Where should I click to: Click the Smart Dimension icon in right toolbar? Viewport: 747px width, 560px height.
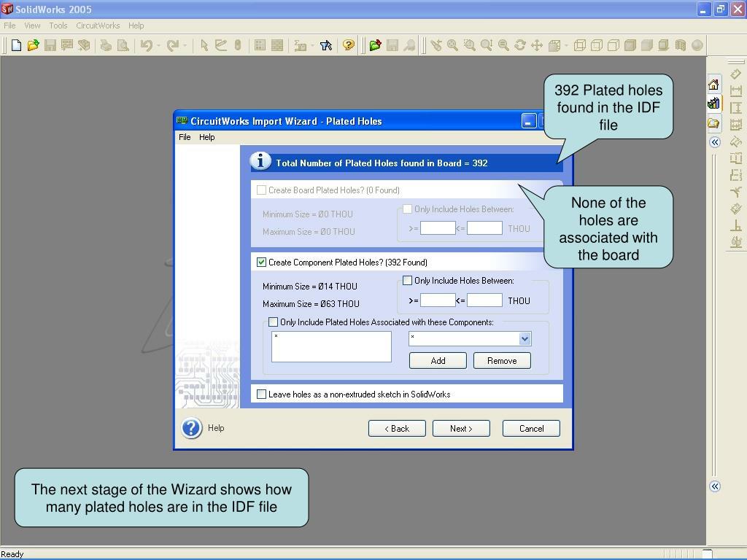pos(736,74)
